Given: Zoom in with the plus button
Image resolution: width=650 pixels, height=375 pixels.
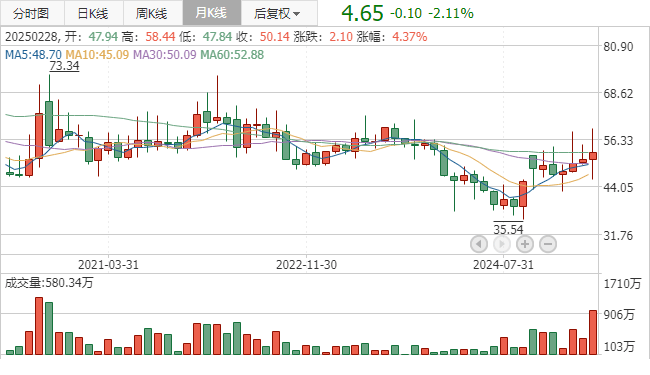Looking at the screenshot, I should [x=525, y=244].
